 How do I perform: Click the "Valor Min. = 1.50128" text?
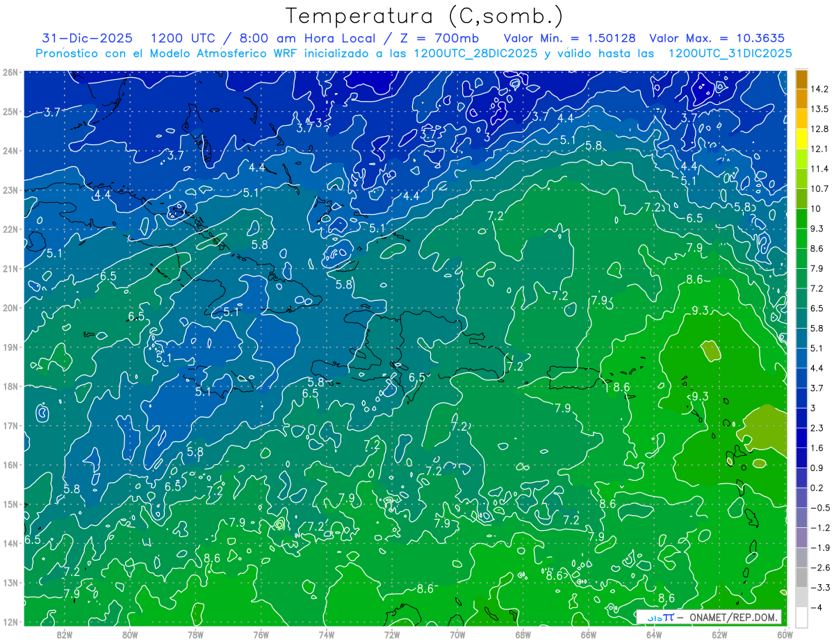[x=571, y=38]
